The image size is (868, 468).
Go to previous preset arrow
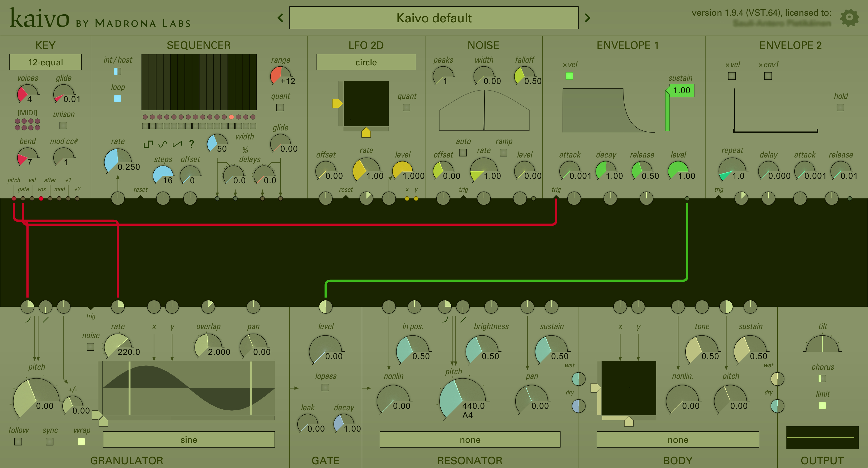280,18
